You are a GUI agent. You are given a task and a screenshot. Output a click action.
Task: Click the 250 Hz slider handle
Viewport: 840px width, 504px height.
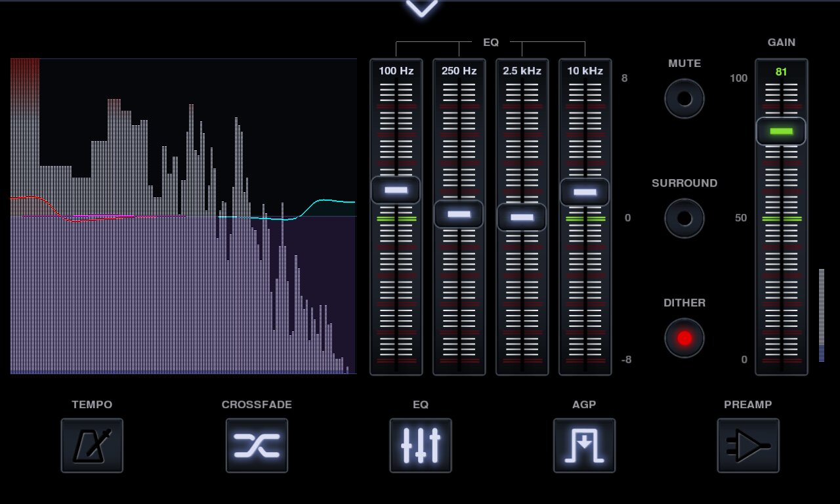click(459, 214)
